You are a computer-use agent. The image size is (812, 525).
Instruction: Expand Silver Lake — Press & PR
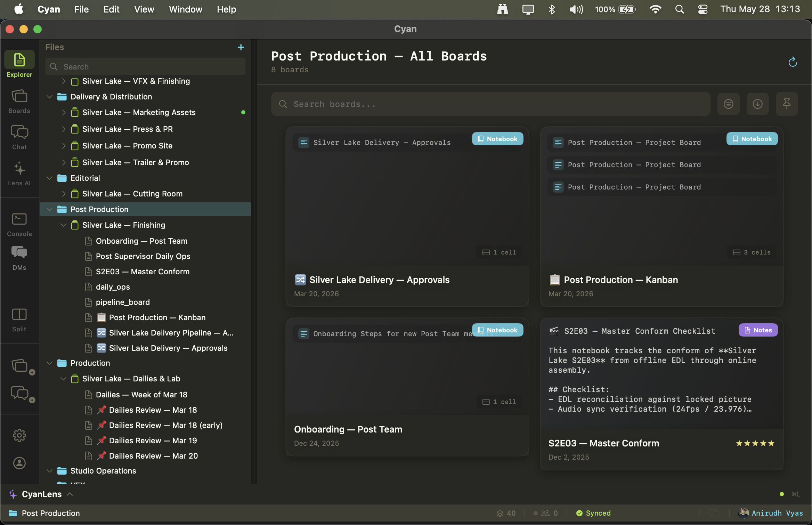tap(64, 129)
